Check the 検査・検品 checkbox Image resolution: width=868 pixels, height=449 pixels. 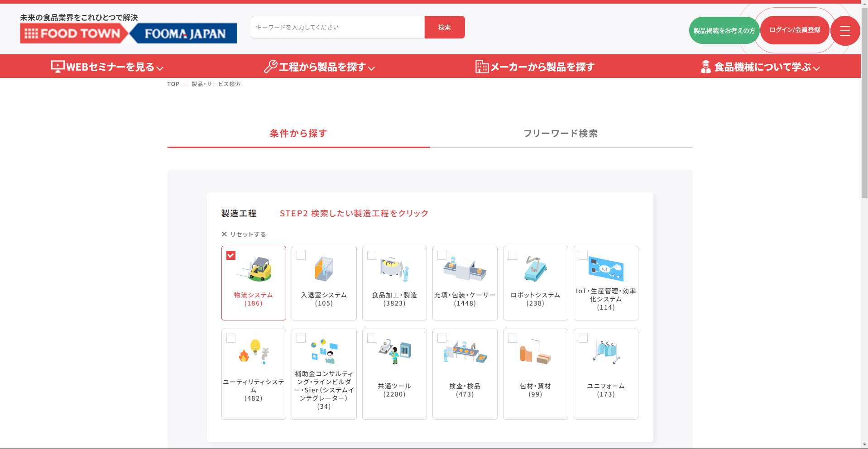click(442, 338)
